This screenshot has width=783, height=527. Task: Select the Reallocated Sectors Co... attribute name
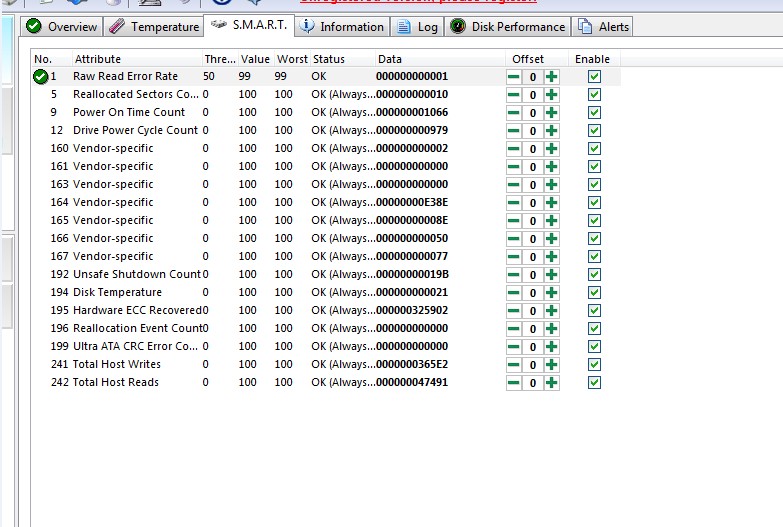point(136,94)
